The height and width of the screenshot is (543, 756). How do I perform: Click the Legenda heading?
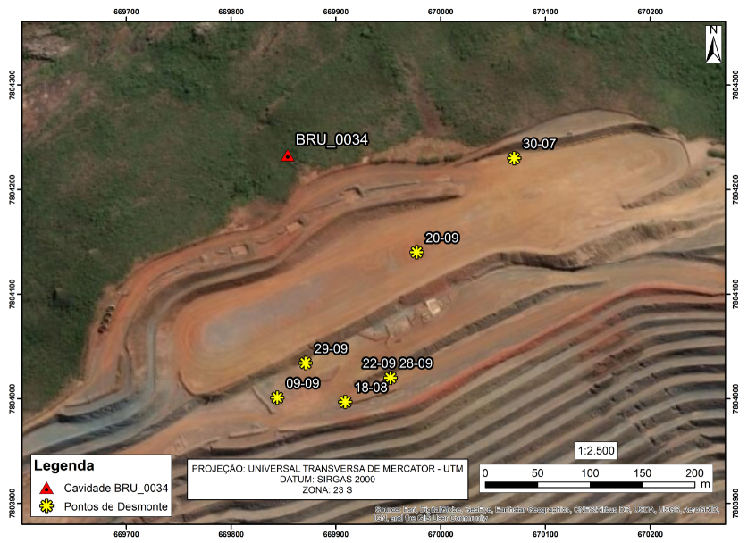64,466
